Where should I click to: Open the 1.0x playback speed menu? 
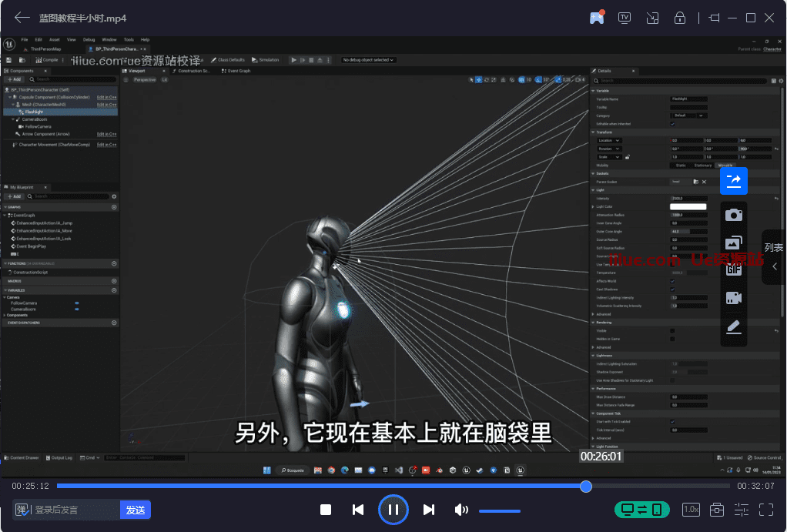coord(691,510)
